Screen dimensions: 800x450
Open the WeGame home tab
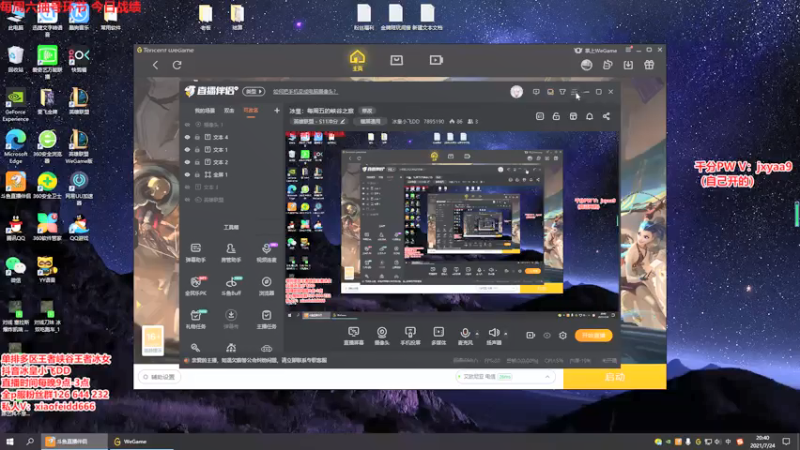tap(357, 60)
